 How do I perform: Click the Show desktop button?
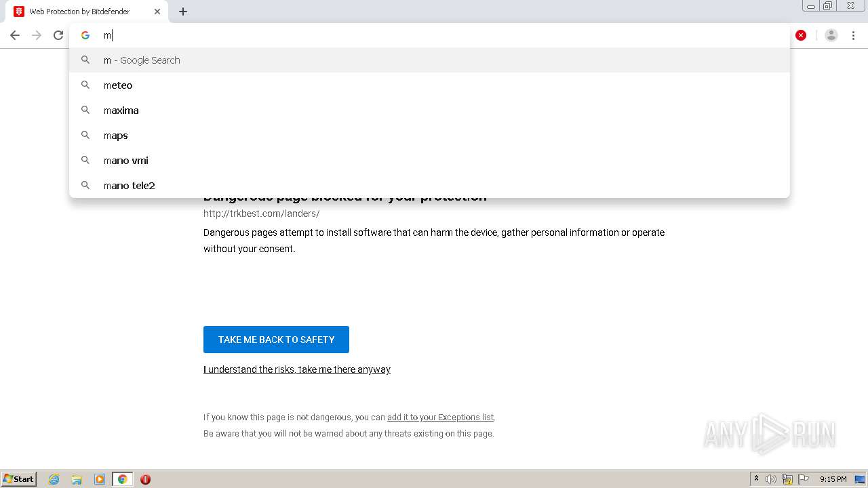tap(861, 479)
